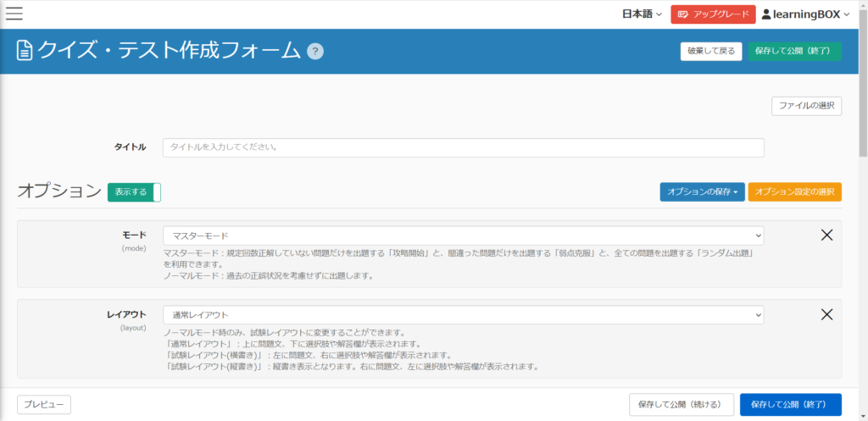This screenshot has height=421, width=868.
Task: Click the learningBOX user profile icon
Action: click(766, 14)
